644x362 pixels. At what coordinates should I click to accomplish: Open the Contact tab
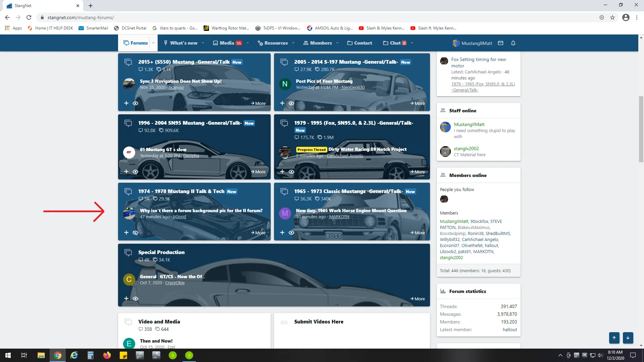click(360, 43)
